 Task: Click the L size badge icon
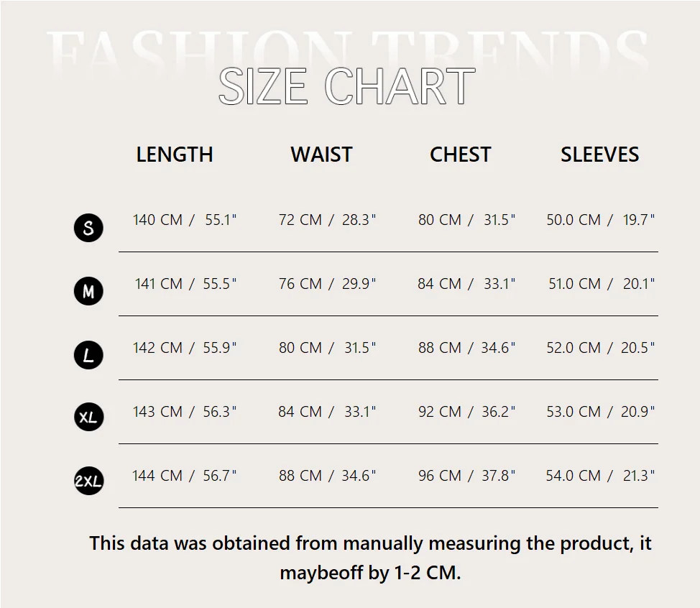(88, 355)
